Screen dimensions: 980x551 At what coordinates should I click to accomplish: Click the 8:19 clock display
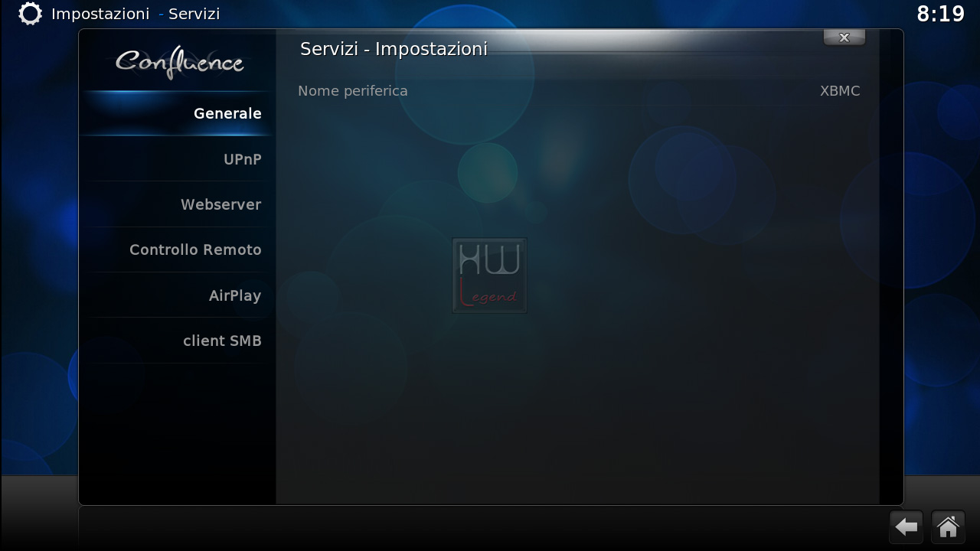click(x=941, y=14)
